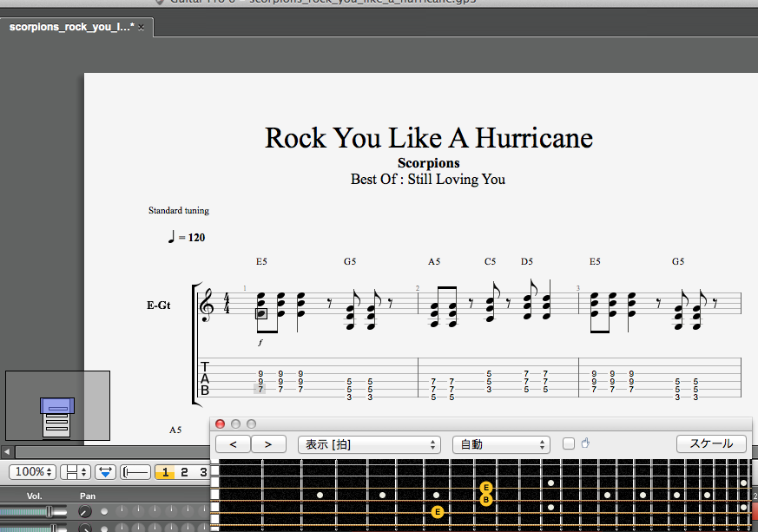Open the 100% zoom dropdown
The height and width of the screenshot is (532, 758).
click(33, 471)
